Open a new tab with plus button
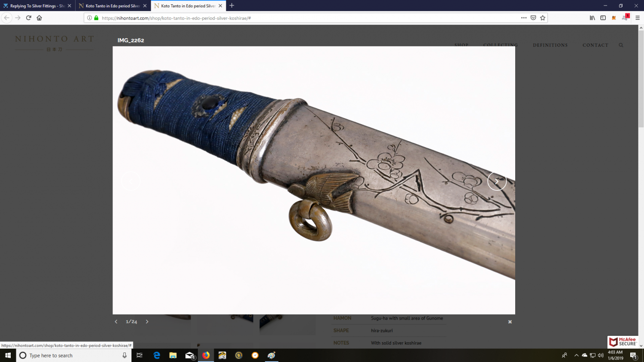The image size is (644, 362). tap(232, 6)
